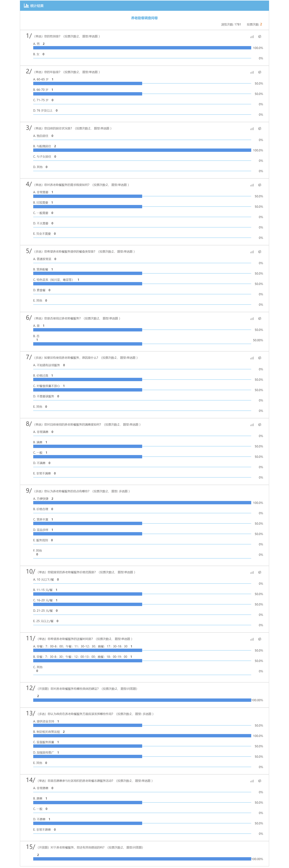
Task: Click pie chart icon for question 6
Action: (260, 318)
